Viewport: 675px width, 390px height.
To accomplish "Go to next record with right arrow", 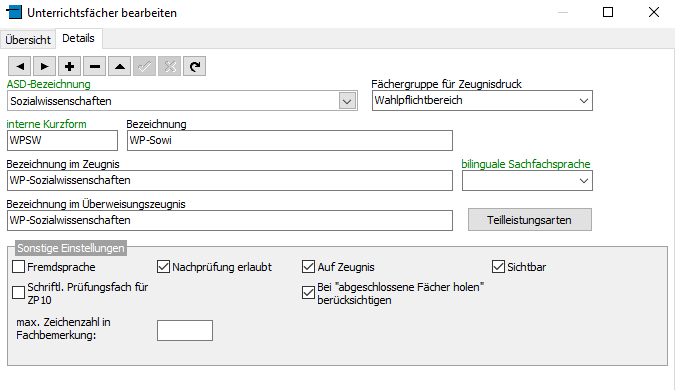I will tap(45, 66).
